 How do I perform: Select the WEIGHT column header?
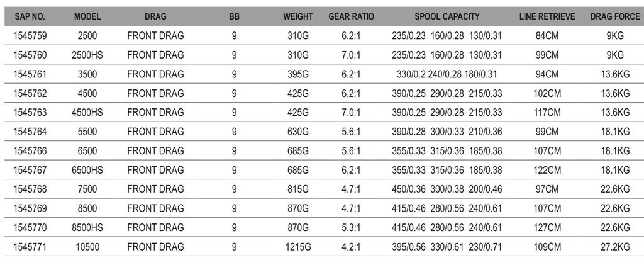[298, 16]
